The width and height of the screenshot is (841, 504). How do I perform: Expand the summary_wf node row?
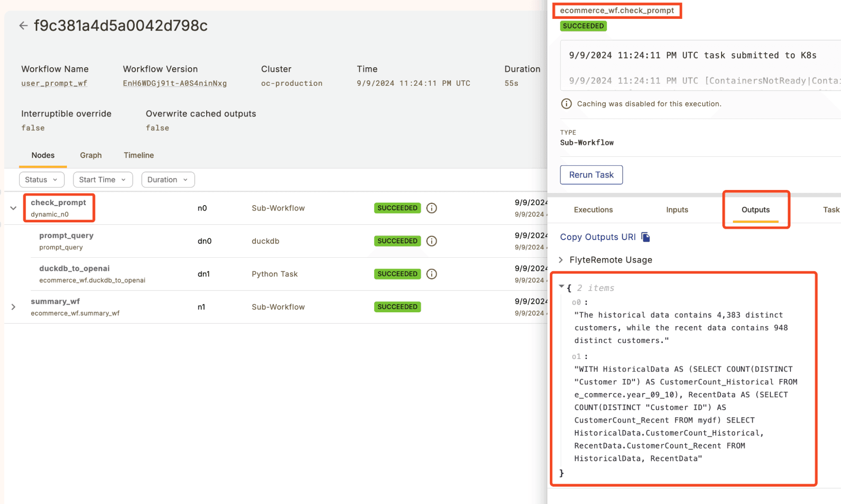coord(13,307)
